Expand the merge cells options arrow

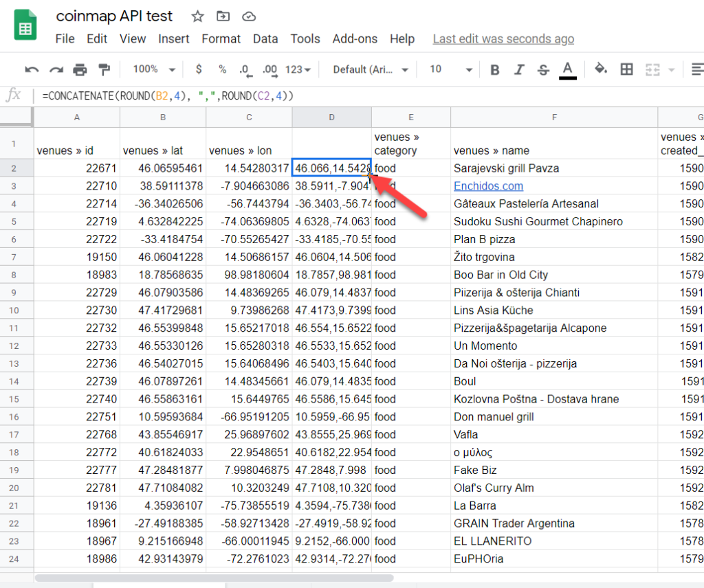672,70
